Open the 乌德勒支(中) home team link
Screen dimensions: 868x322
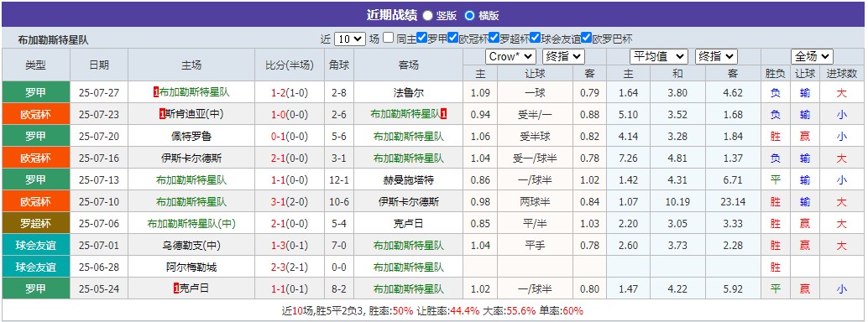191,245
